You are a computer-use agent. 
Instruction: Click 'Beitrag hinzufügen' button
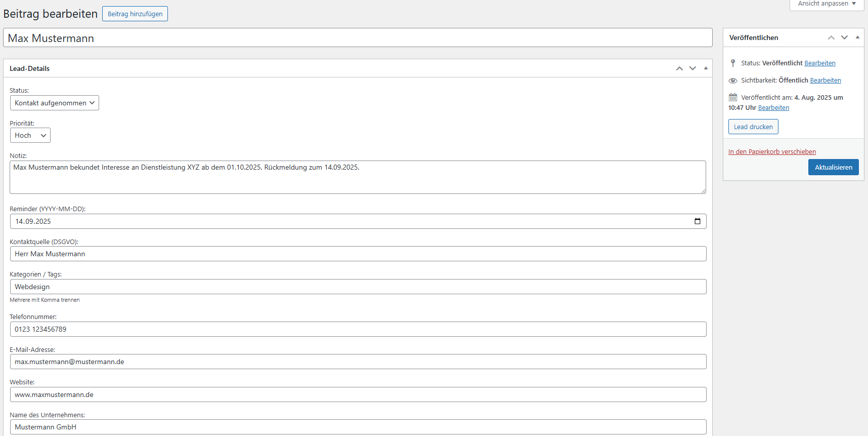135,14
